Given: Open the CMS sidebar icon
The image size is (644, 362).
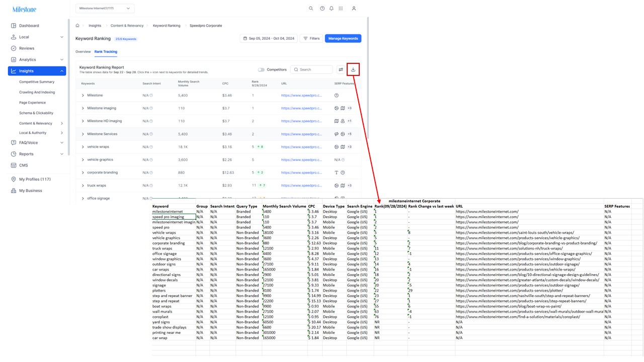Looking at the screenshot, I should (14, 165).
